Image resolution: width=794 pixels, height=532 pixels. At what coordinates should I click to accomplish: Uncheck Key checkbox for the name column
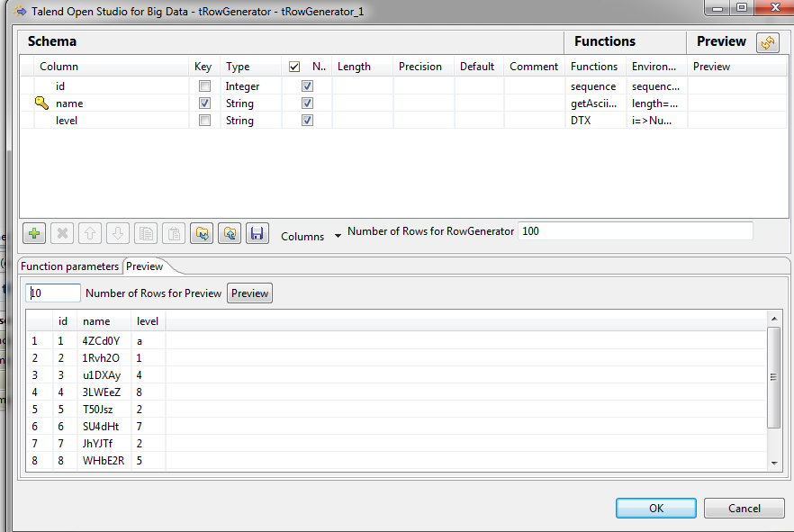click(204, 104)
